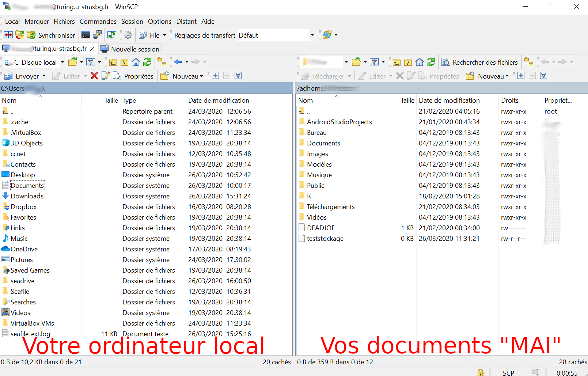Expand the transfer settings Défaut dropdown
The image size is (588, 376).
coord(312,35)
